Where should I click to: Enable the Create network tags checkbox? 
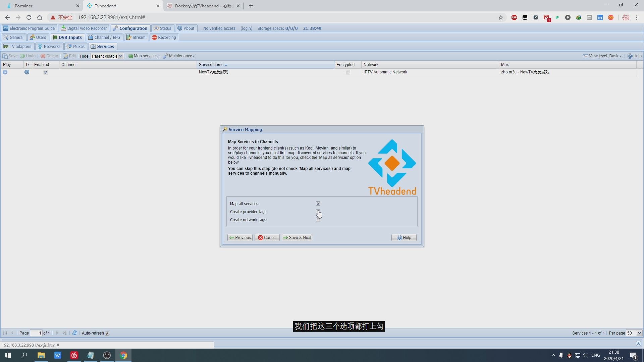tap(318, 220)
